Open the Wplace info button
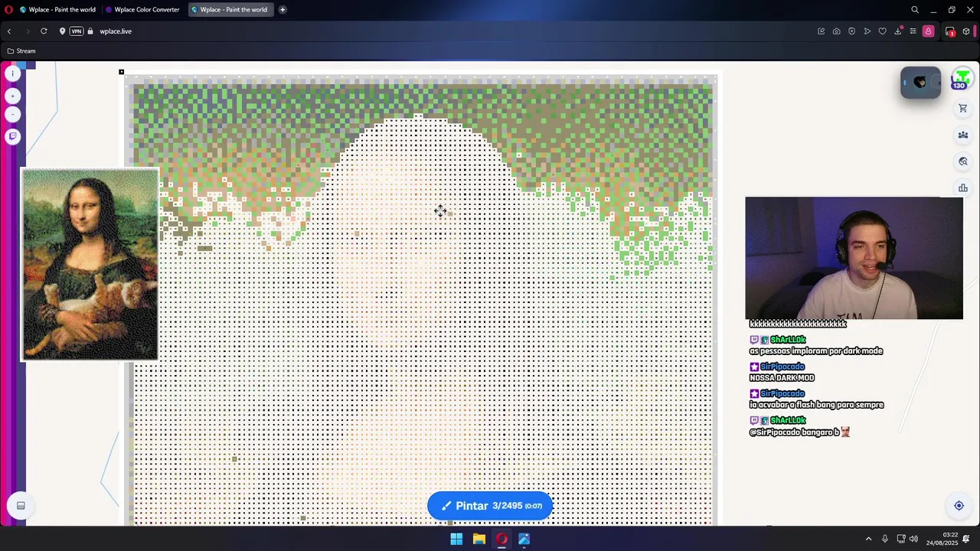Image resolution: width=980 pixels, height=551 pixels. click(12, 73)
